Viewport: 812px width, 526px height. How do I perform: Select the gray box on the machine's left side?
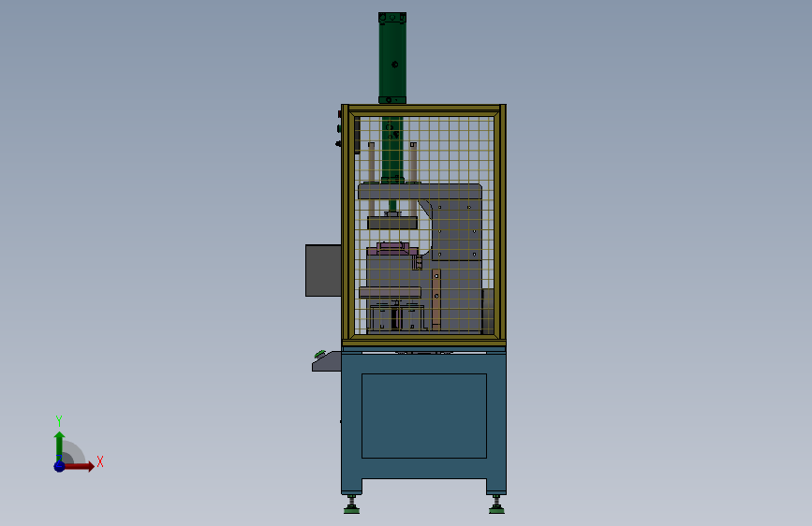[x=323, y=270]
